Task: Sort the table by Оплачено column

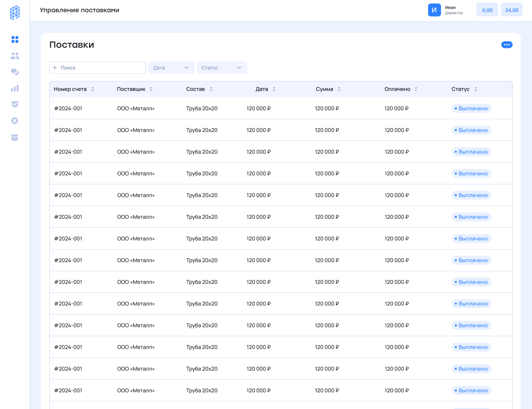Action: 416,89
